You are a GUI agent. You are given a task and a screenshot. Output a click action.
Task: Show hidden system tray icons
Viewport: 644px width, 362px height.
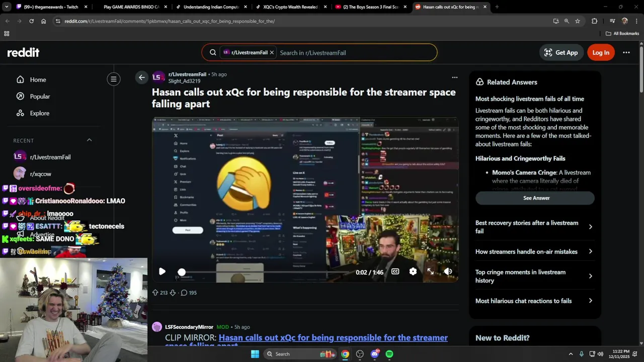(571, 354)
